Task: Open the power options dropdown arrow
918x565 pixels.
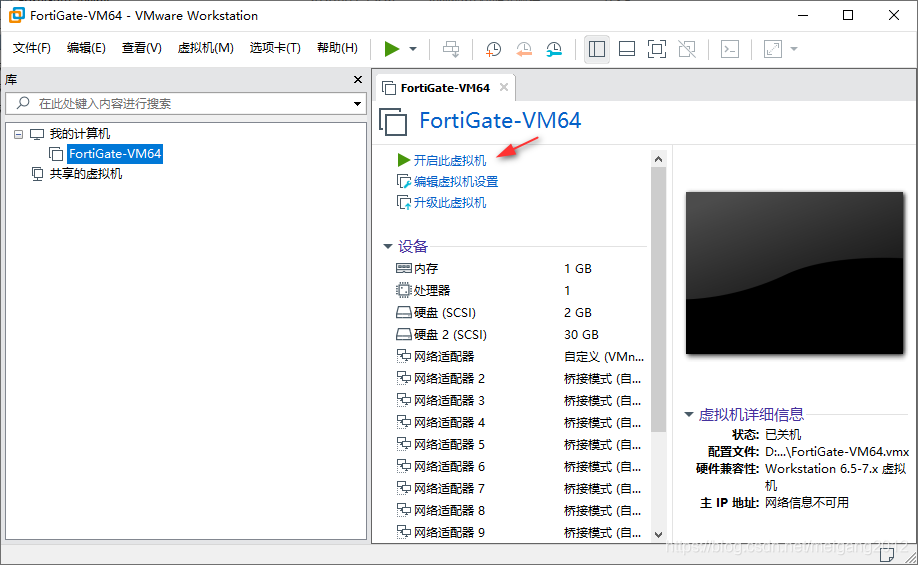Action: coord(413,49)
